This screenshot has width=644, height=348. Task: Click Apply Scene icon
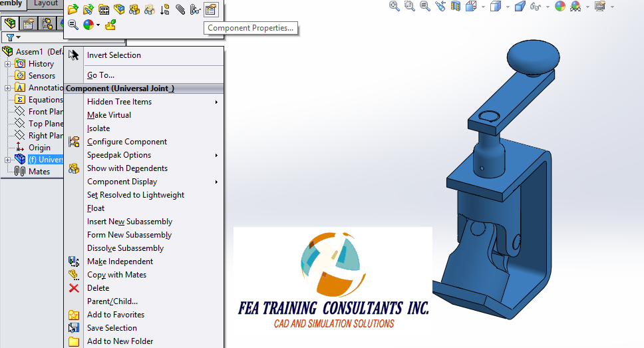[x=575, y=6]
